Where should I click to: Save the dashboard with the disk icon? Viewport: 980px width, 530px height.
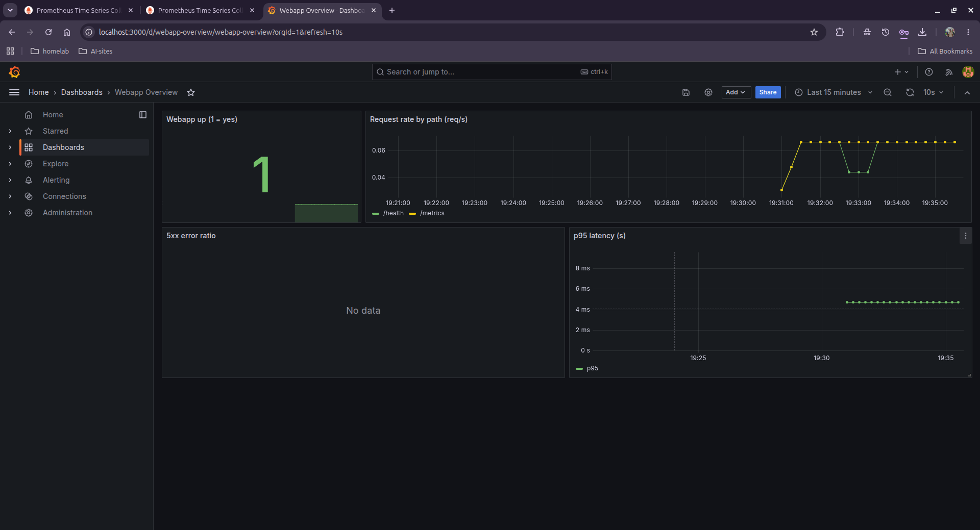point(686,92)
